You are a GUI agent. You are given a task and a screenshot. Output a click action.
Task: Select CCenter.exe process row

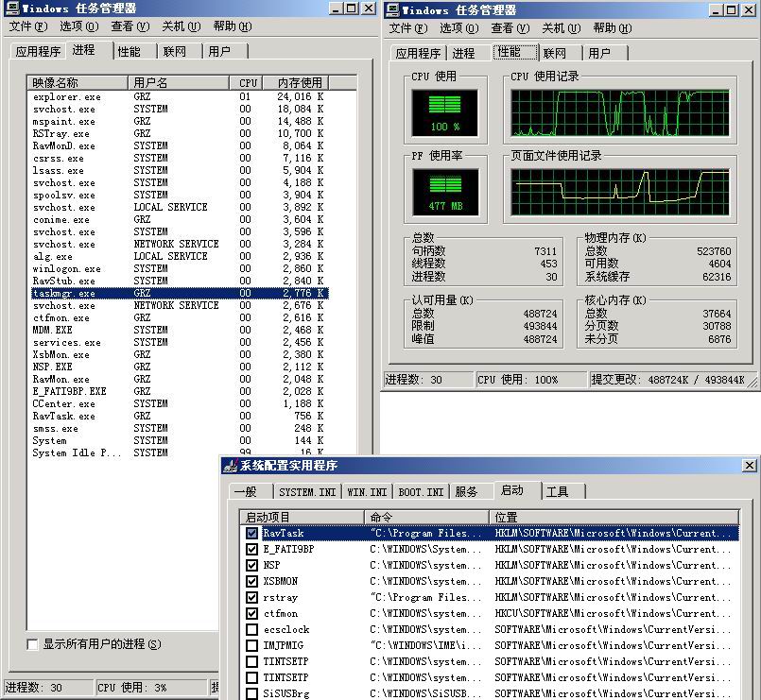click(x=180, y=403)
